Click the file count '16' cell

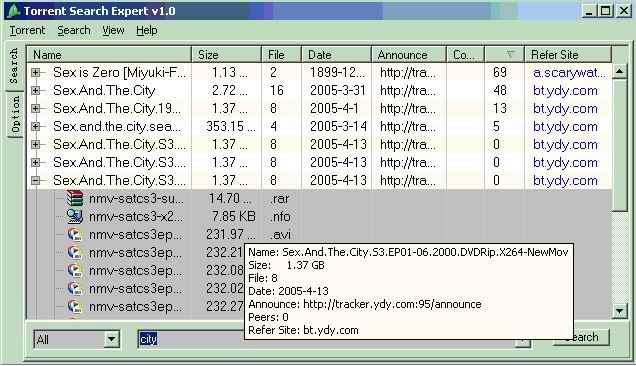tap(277, 90)
